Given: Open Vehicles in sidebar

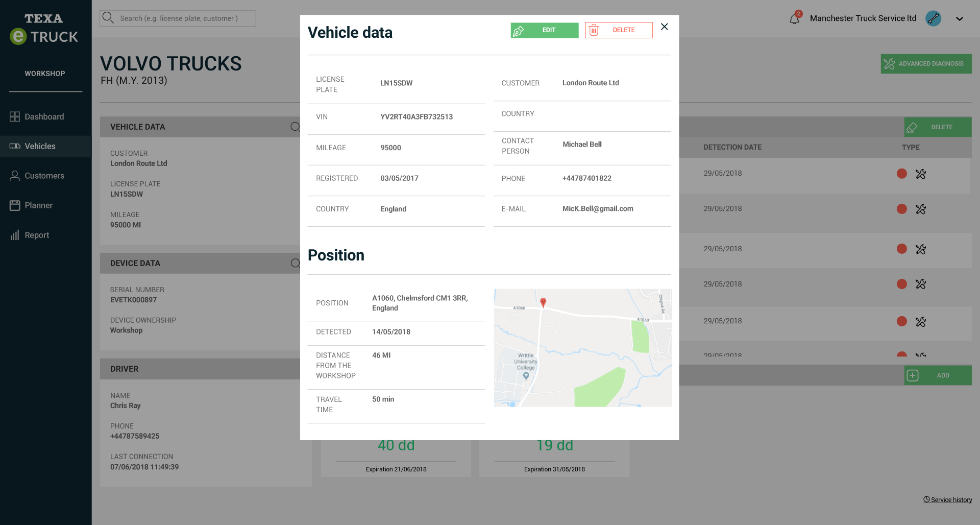Looking at the screenshot, I should [45, 146].
